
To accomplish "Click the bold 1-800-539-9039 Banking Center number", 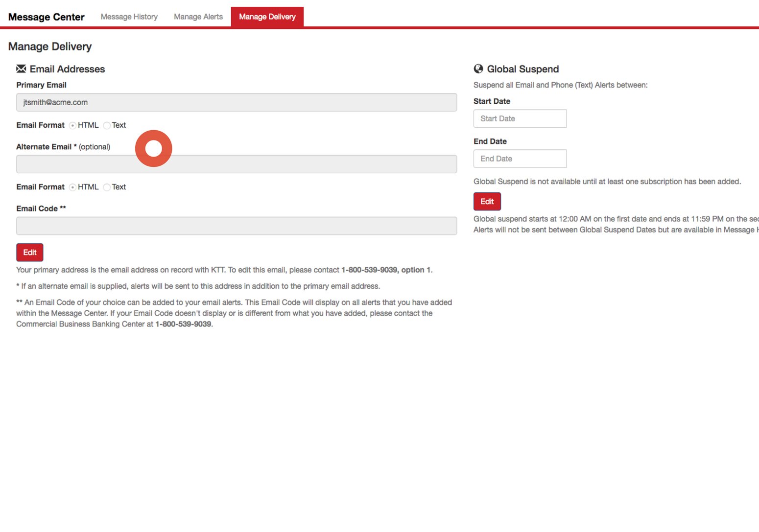I will pyautogui.click(x=184, y=324).
